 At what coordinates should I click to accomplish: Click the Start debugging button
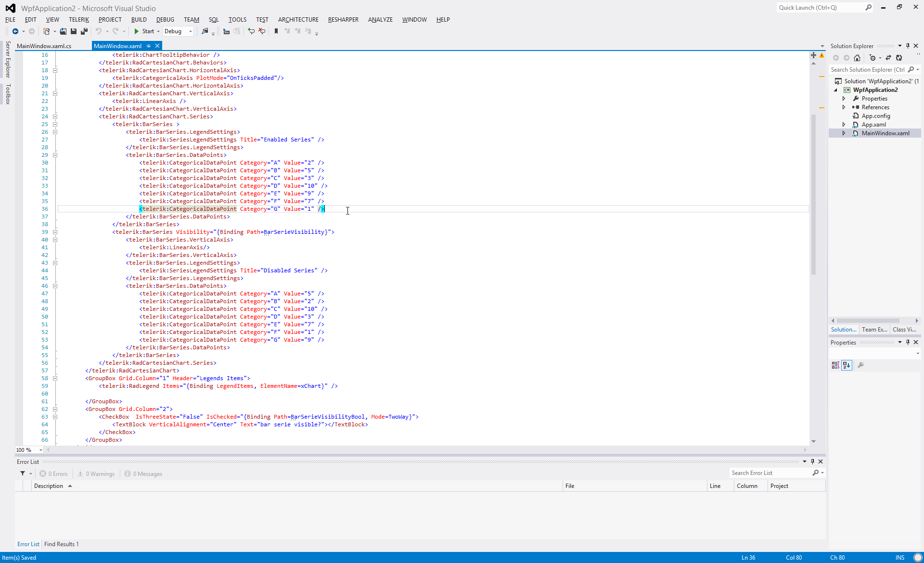[x=144, y=31]
